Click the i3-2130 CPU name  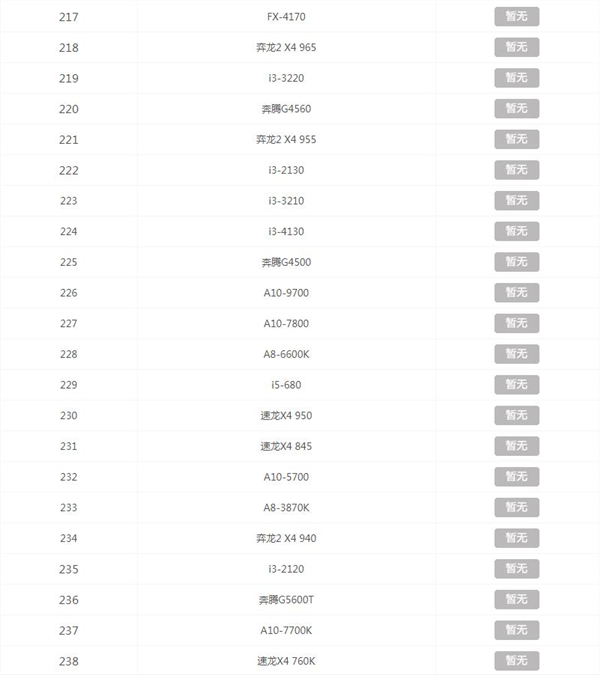[x=286, y=170]
